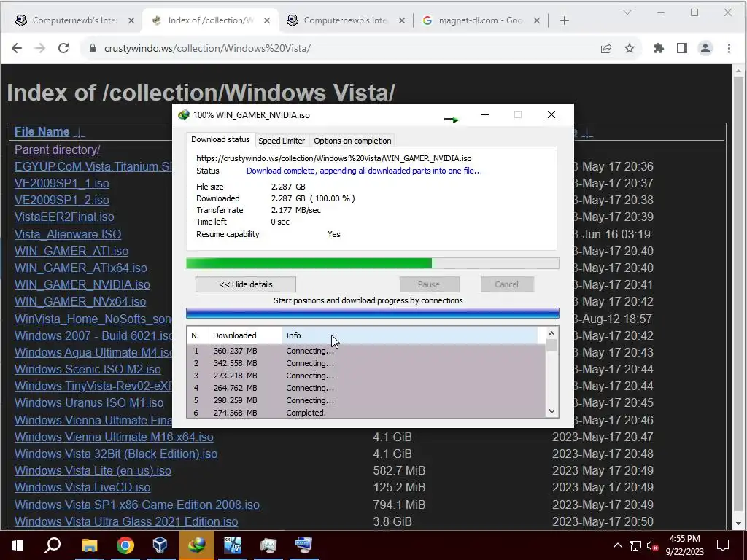Open the tab search chevron in Chrome
Viewport: 747px width, 560px height.
[627, 12]
